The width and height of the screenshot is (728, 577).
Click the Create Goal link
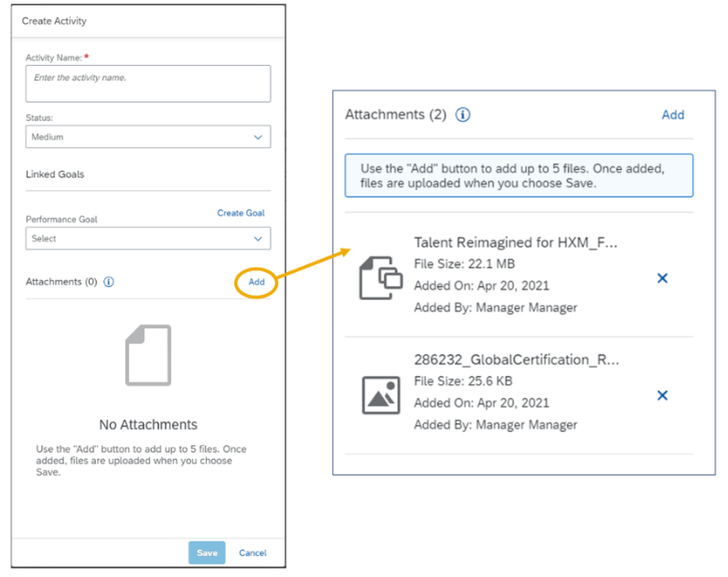click(241, 213)
